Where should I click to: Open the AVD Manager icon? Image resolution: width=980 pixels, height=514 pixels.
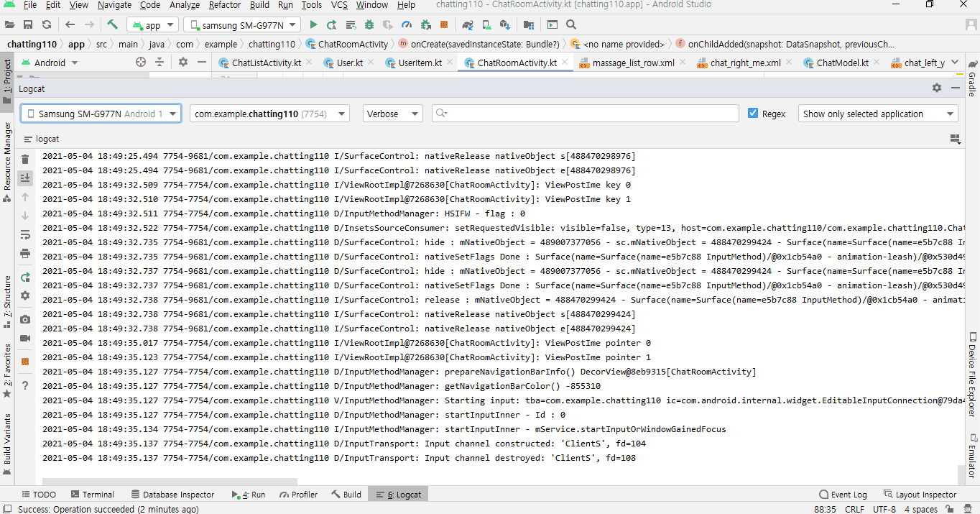(486, 24)
